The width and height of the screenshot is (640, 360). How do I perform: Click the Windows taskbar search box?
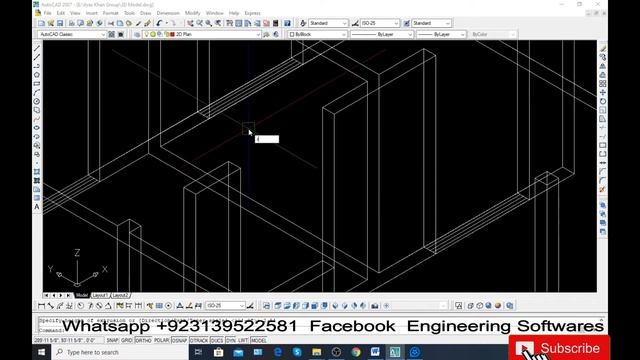(120, 352)
